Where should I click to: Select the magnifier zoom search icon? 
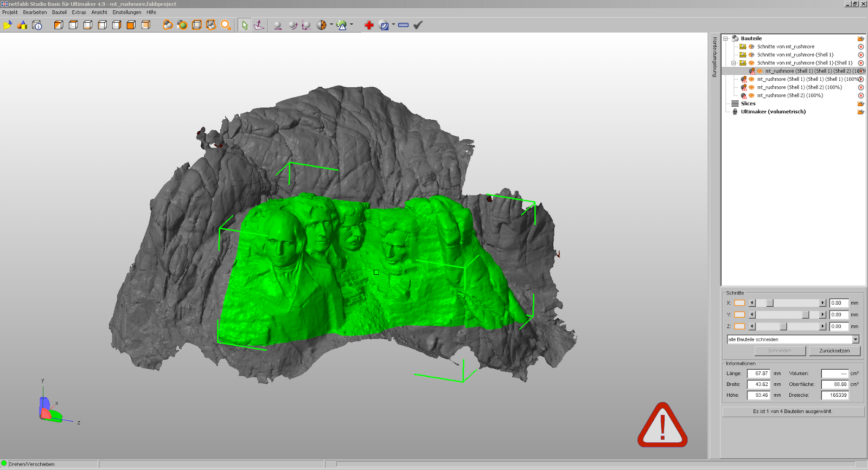[x=226, y=25]
